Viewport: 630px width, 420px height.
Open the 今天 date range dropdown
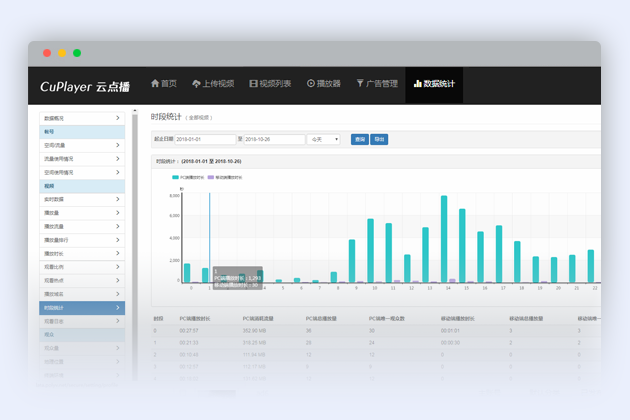tap(323, 140)
